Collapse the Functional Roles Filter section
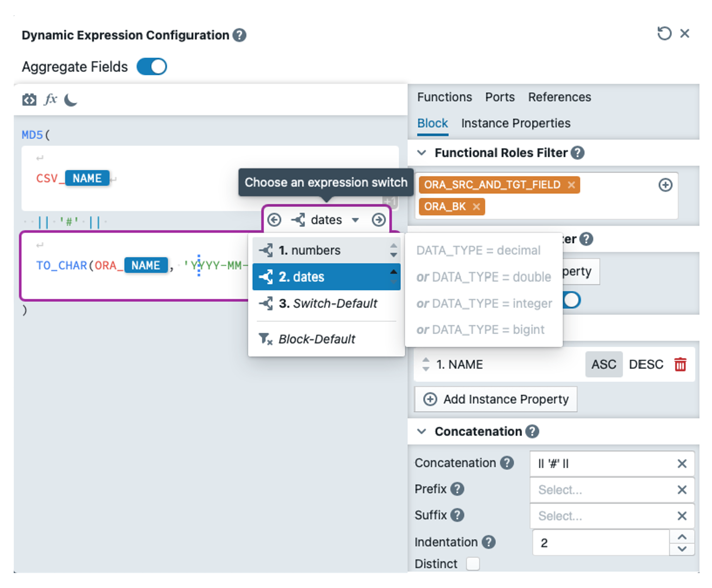 point(422,153)
